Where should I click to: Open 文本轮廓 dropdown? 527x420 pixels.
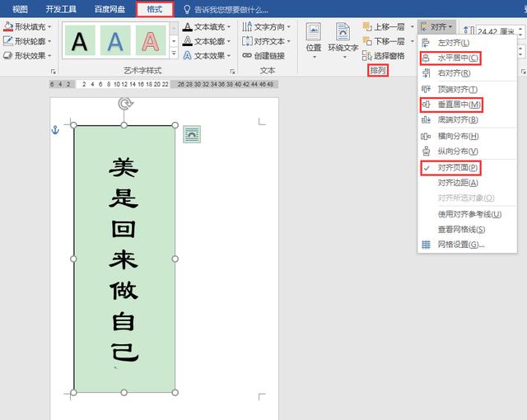click(207, 41)
